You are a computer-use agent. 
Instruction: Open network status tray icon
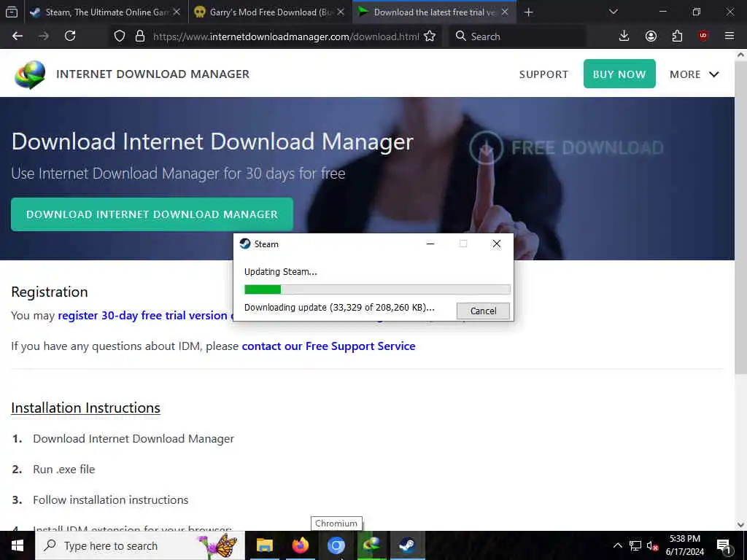pyautogui.click(x=635, y=545)
